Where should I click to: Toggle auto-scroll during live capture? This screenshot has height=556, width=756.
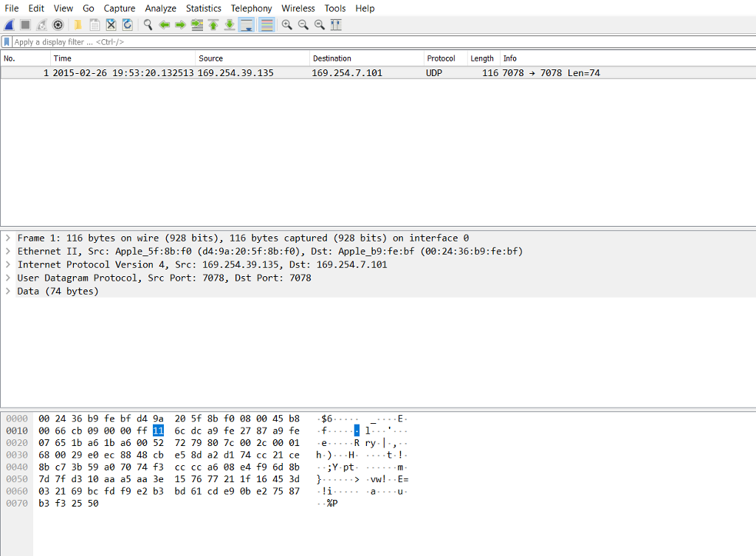point(246,24)
